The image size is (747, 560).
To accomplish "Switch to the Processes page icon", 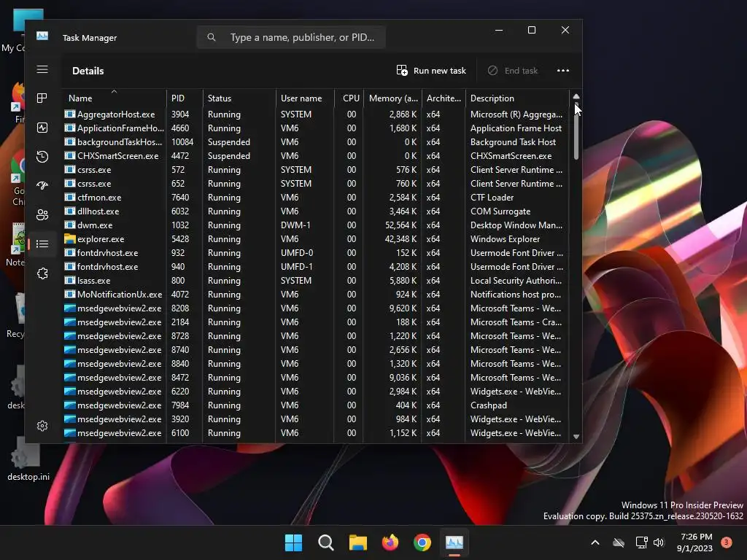I will click(x=42, y=98).
